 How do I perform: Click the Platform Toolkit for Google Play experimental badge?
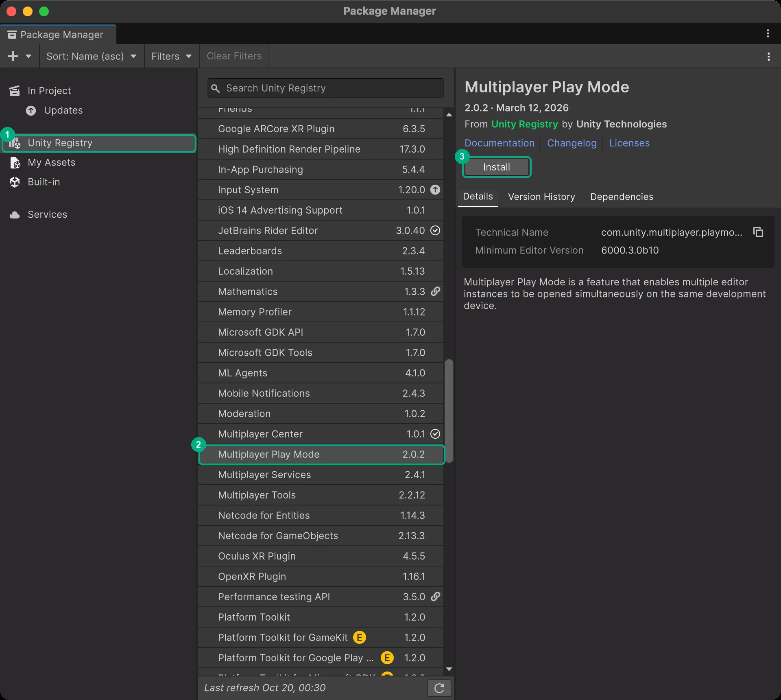point(387,658)
